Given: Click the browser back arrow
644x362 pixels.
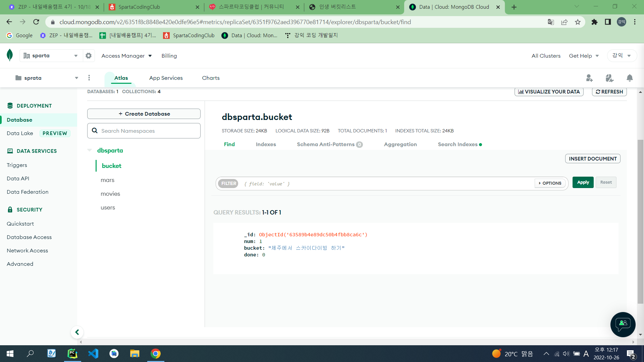Looking at the screenshot, I should pos(9,22).
